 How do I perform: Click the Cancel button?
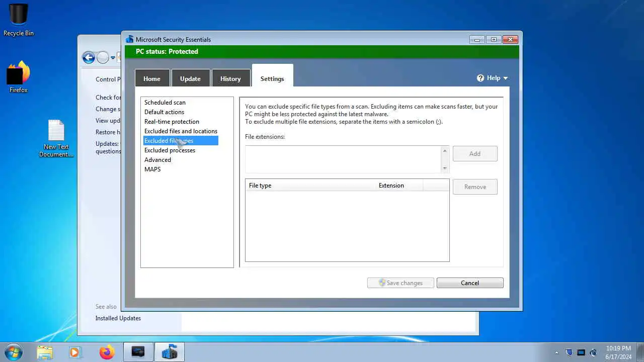[x=470, y=283]
